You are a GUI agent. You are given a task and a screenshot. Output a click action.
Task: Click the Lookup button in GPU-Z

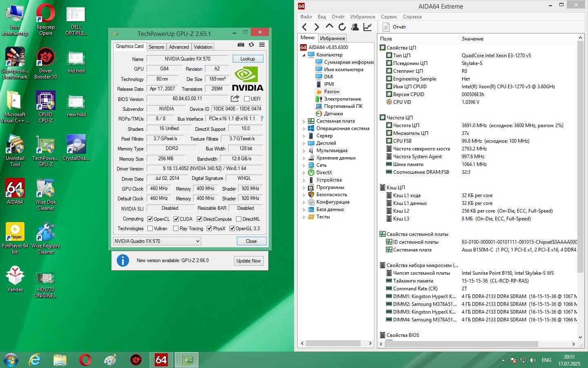click(248, 59)
